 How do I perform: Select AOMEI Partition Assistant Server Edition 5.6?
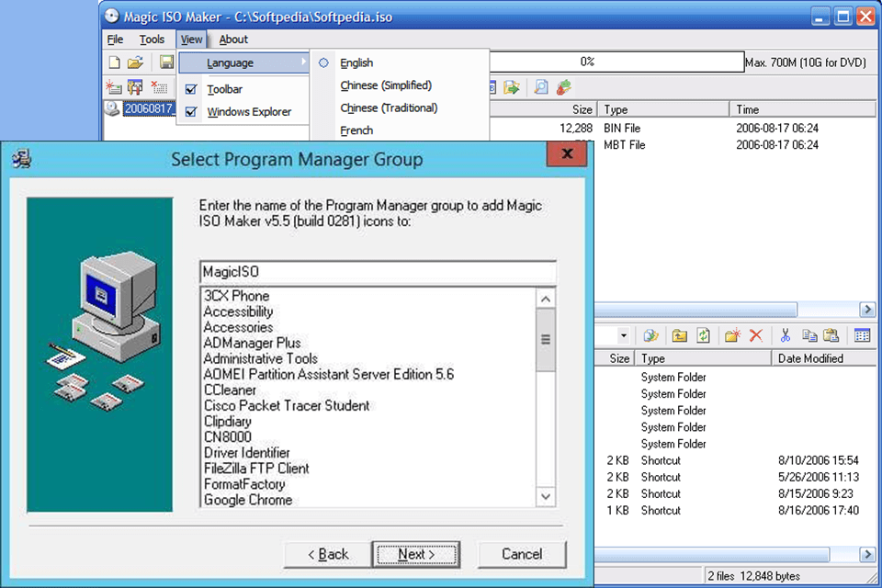click(x=329, y=375)
